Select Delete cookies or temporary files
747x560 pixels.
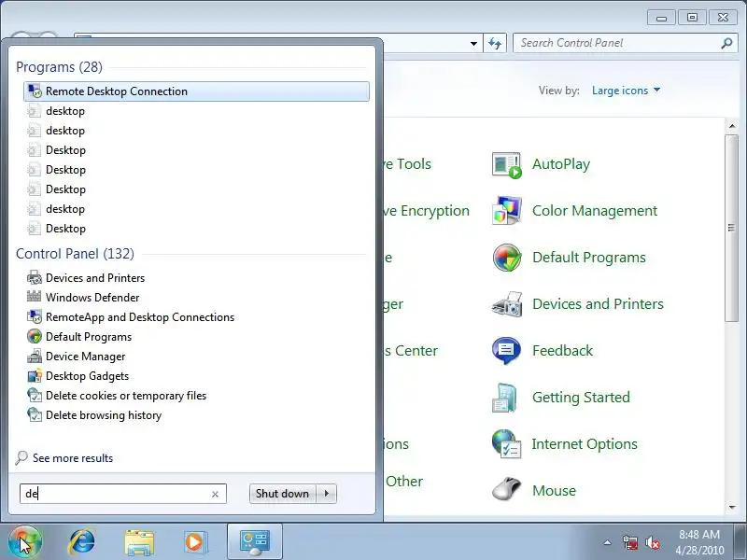pos(126,396)
